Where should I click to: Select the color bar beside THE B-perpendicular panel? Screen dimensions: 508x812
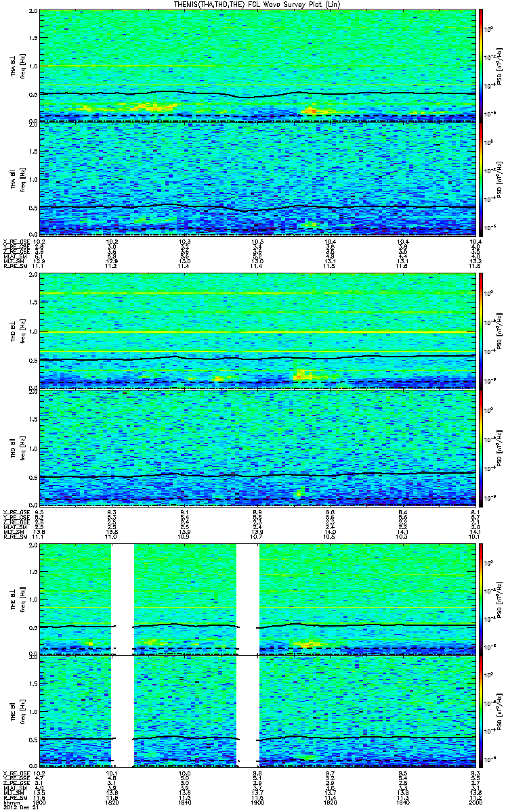click(481, 599)
